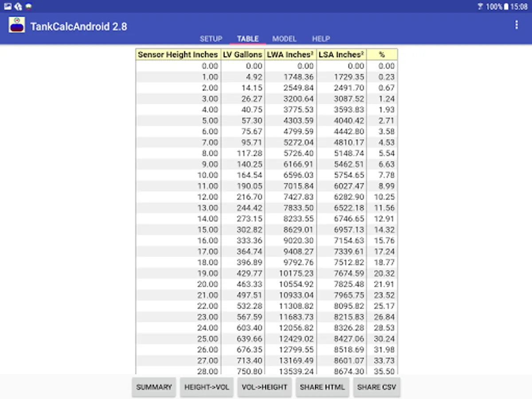532x399 pixels.
Task: Select the sensor height cell 27.00
Action: pos(208,361)
